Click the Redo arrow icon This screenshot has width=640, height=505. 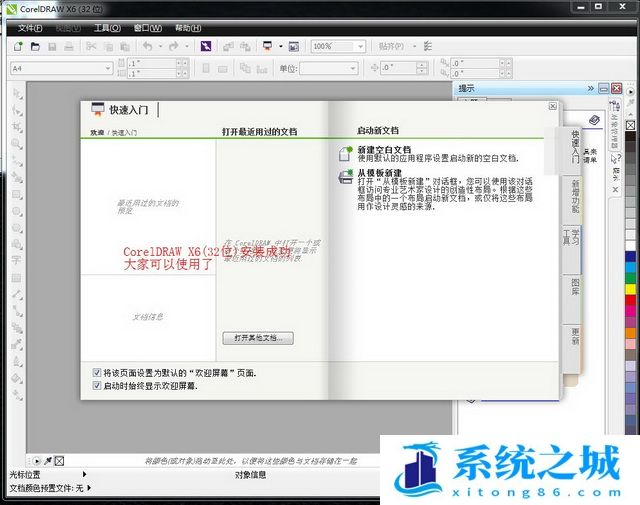click(173, 47)
